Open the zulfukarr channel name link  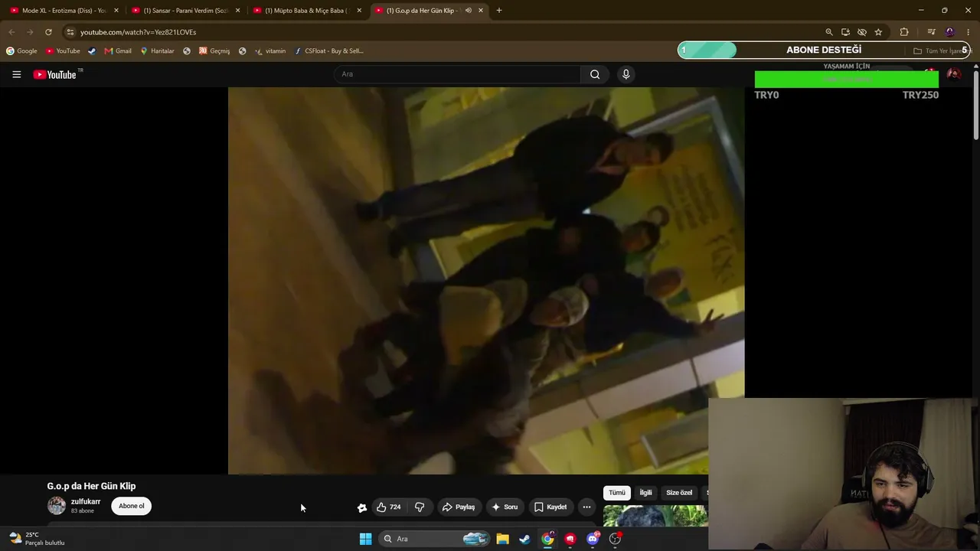click(86, 502)
